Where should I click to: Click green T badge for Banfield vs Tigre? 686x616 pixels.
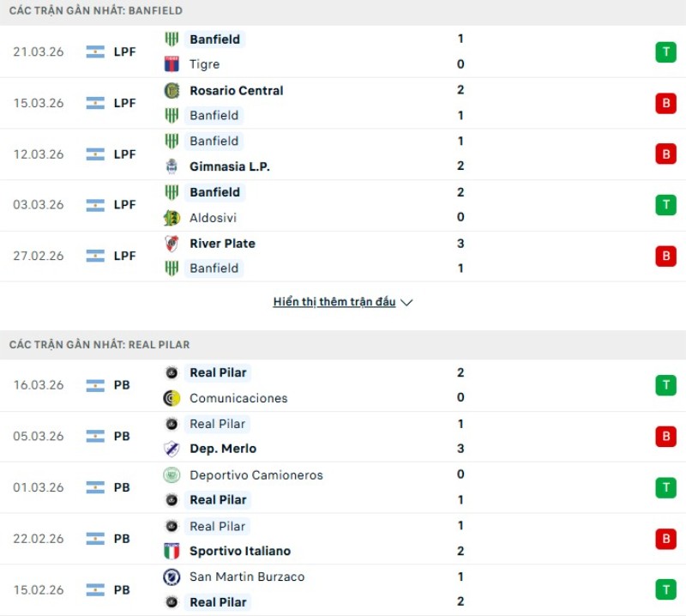(x=665, y=51)
